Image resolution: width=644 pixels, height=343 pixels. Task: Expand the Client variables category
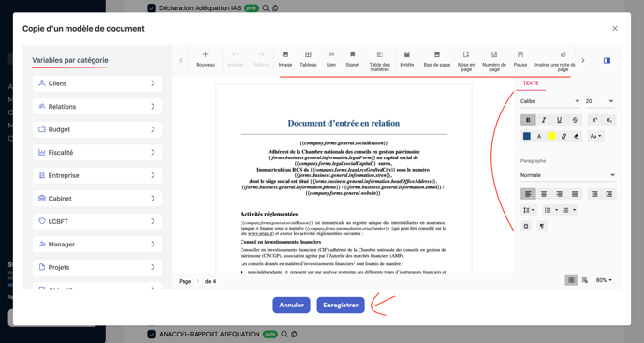[x=97, y=83]
